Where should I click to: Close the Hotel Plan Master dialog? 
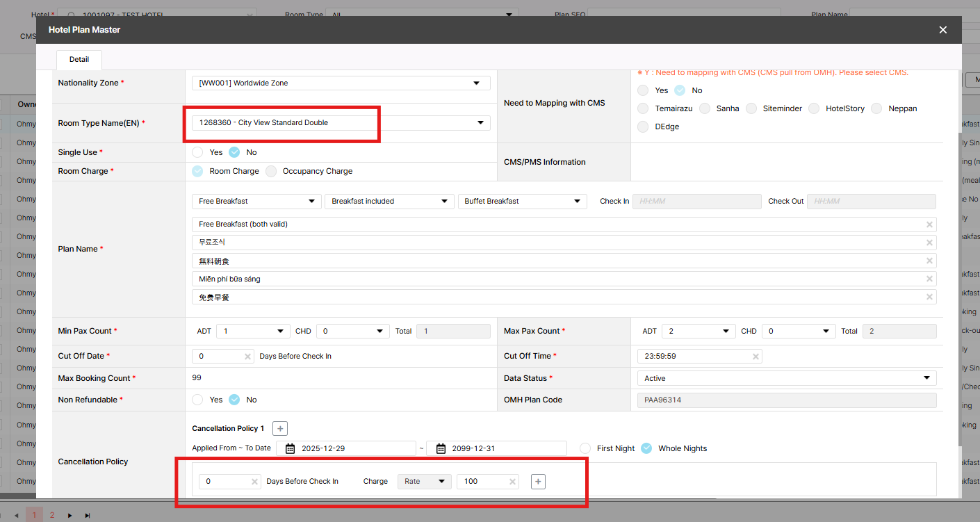(942, 30)
